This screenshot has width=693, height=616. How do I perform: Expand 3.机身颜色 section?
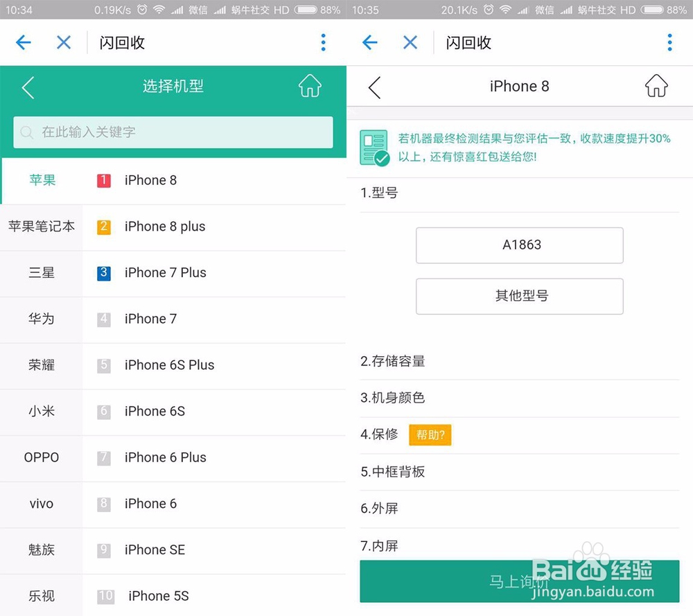pos(519,398)
